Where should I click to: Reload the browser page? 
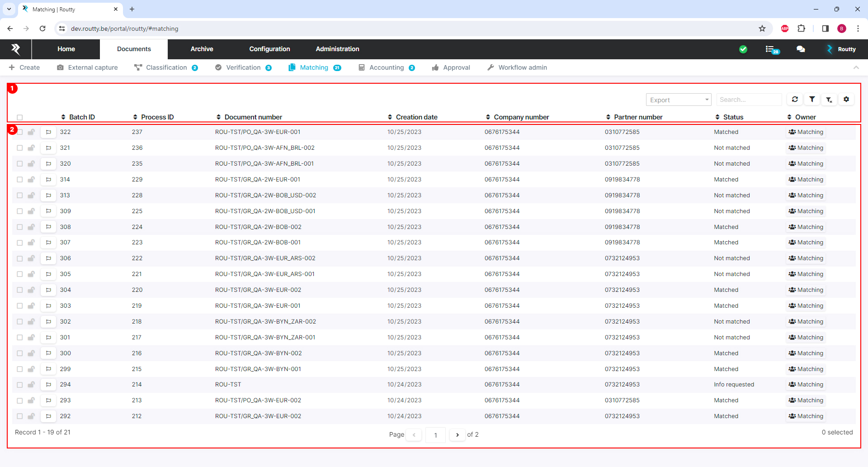pyautogui.click(x=42, y=29)
